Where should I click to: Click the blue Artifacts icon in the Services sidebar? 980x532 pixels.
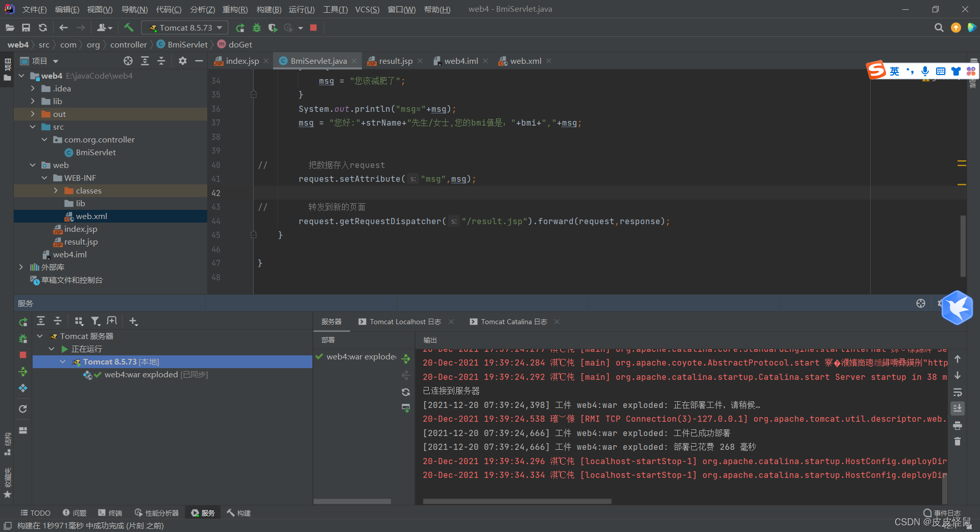click(x=23, y=389)
